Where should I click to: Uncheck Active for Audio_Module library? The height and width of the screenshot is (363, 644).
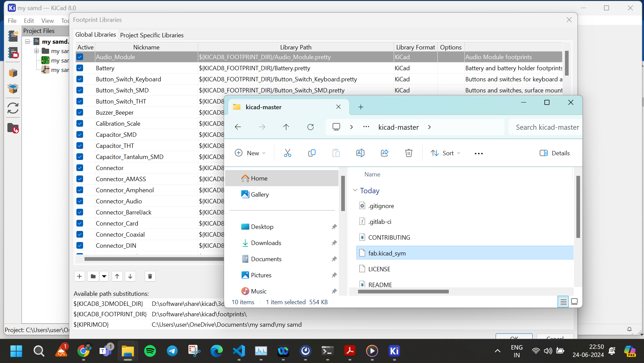pos(80,57)
